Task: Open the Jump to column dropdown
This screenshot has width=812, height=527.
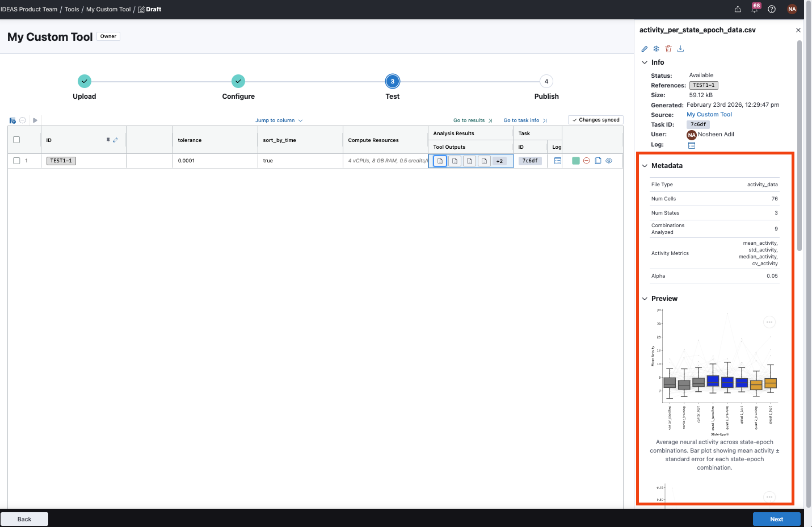Action: 279,120
